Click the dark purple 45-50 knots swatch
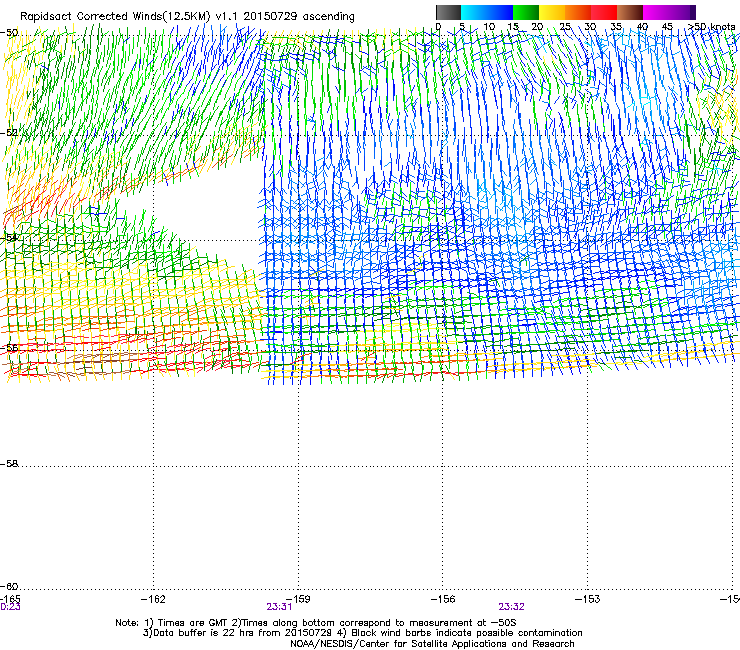The width and height of the screenshot is (740, 650). pyautogui.click(x=682, y=12)
